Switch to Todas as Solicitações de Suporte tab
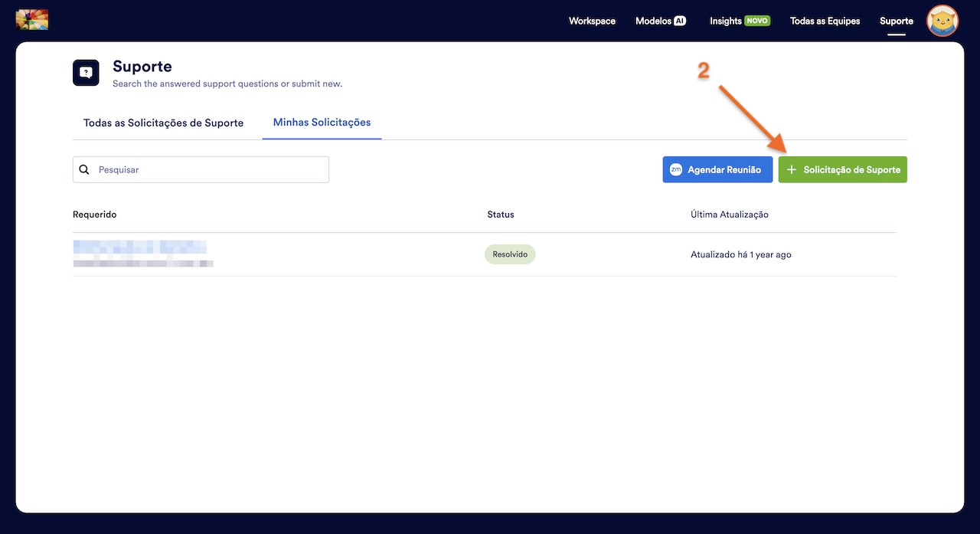Screen dimensions: 980x534 click(x=163, y=123)
